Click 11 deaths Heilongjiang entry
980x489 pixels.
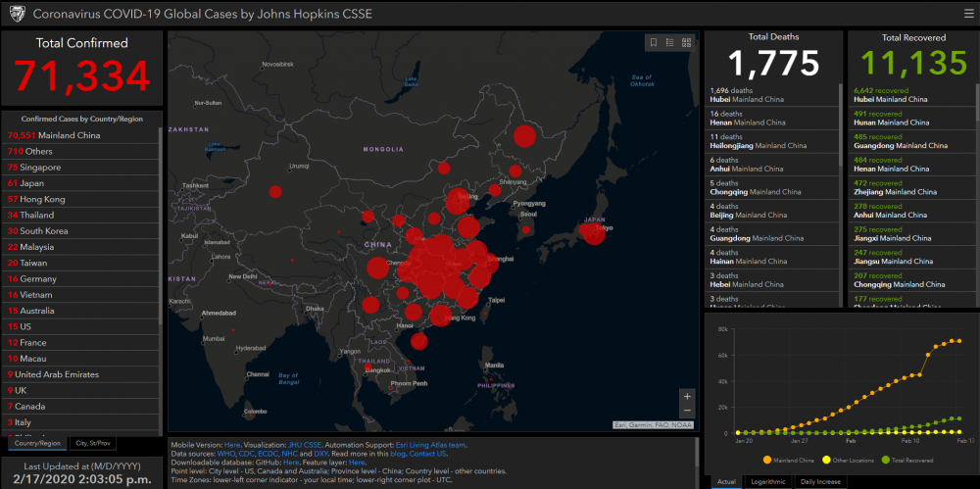point(772,141)
